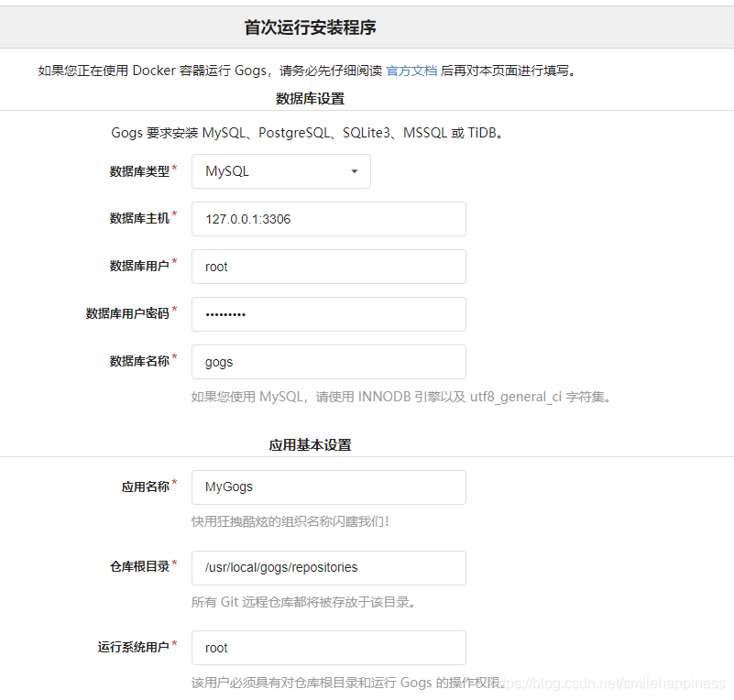This screenshot has width=734, height=700.
Task: Click the 数据库主机 field showing 127.0.0.1:3306
Action: (328, 219)
